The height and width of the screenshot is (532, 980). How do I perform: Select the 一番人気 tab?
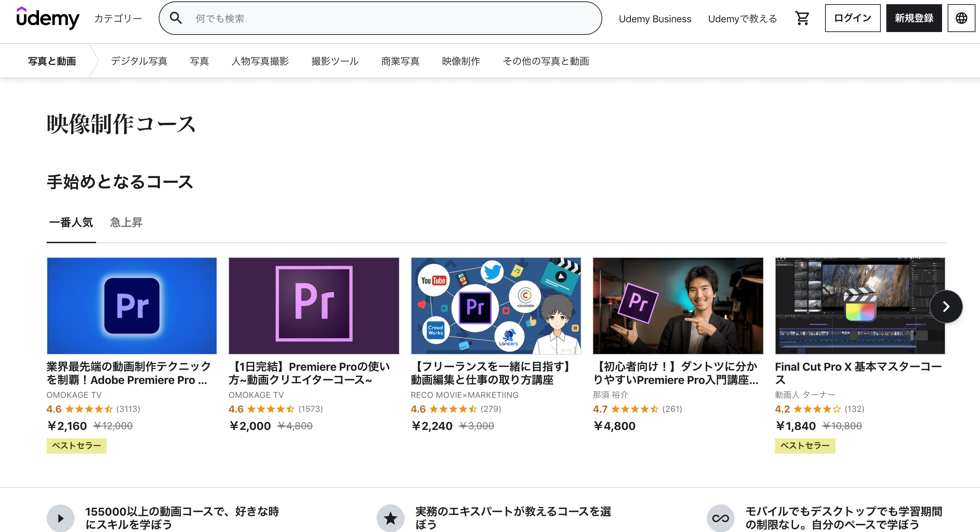(x=71, y=222)
